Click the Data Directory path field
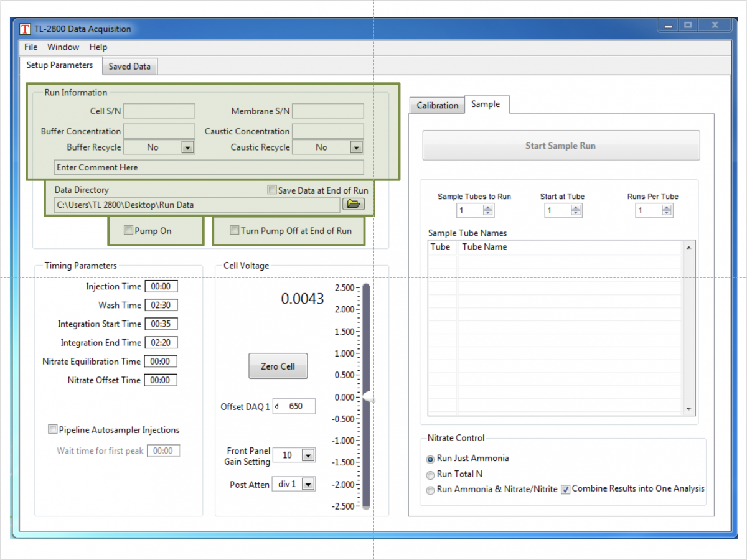747x560 pixels. [x=197, y=205]
